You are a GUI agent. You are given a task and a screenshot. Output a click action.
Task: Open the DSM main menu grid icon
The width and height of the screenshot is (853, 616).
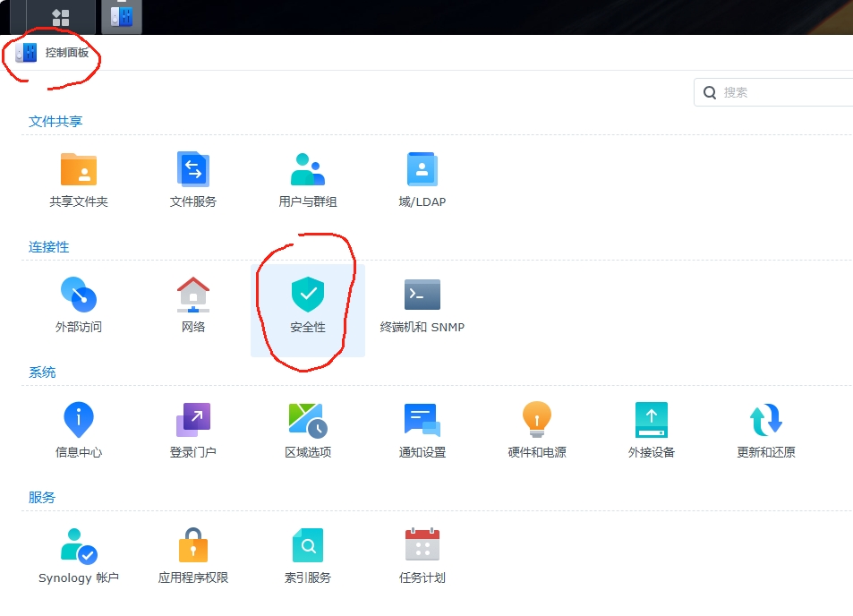[60, 15]
